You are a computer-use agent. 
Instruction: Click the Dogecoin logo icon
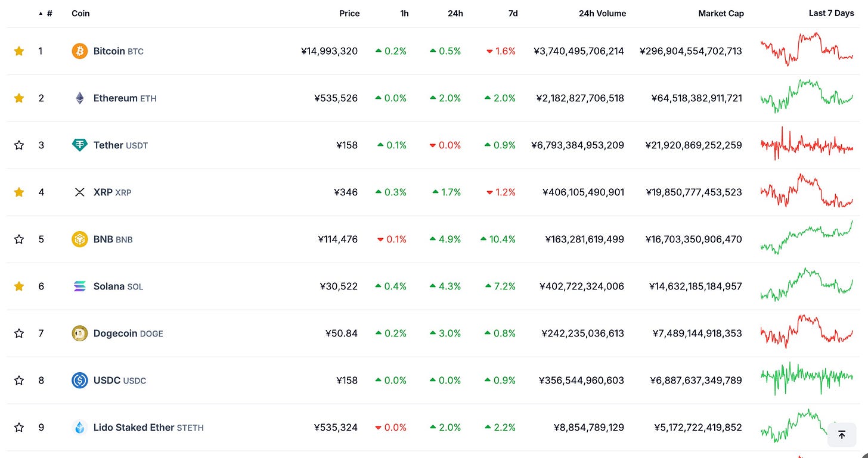tap(80, 334)
